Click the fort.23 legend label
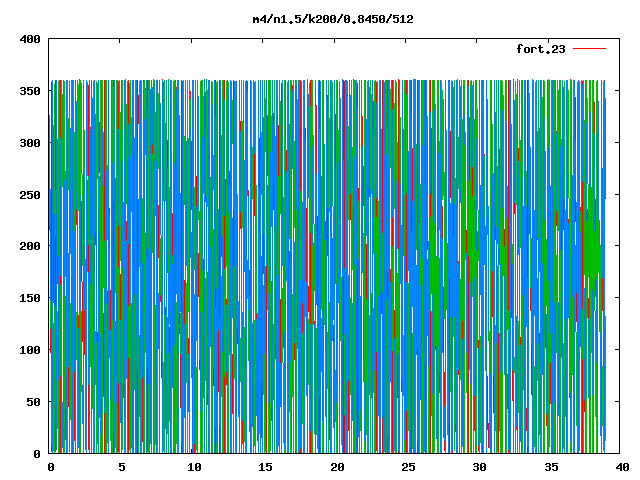This screenshot has height=480, width=640. click(541, 49)
